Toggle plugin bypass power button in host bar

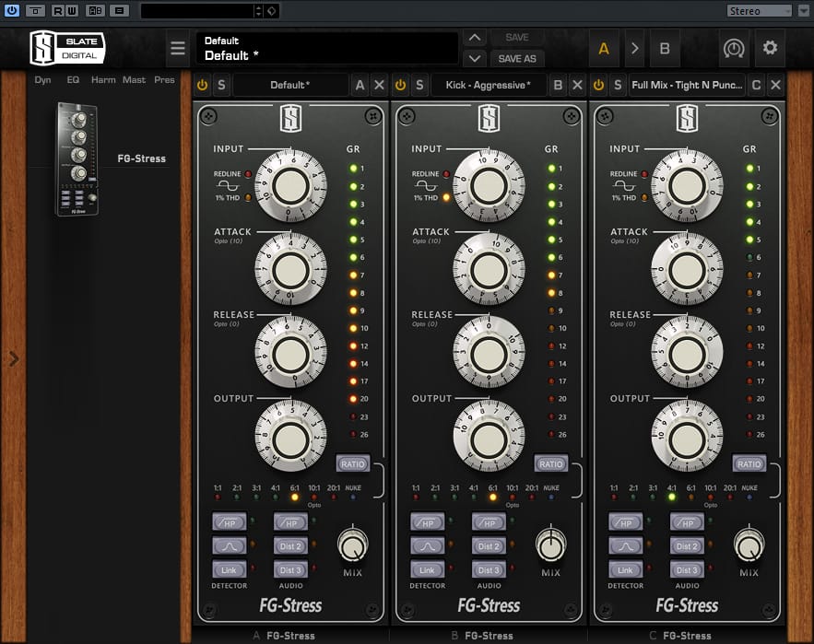pyautogui.click(x=11, y=10)
